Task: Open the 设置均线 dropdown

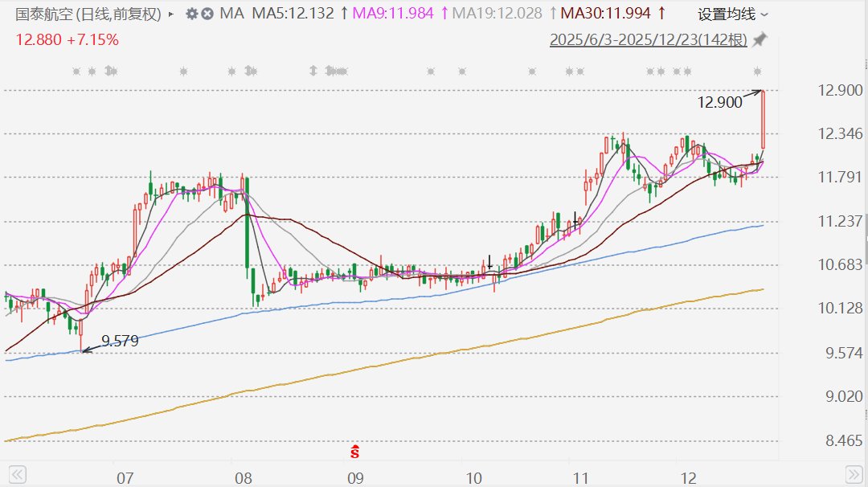Action: pos(733,14)
